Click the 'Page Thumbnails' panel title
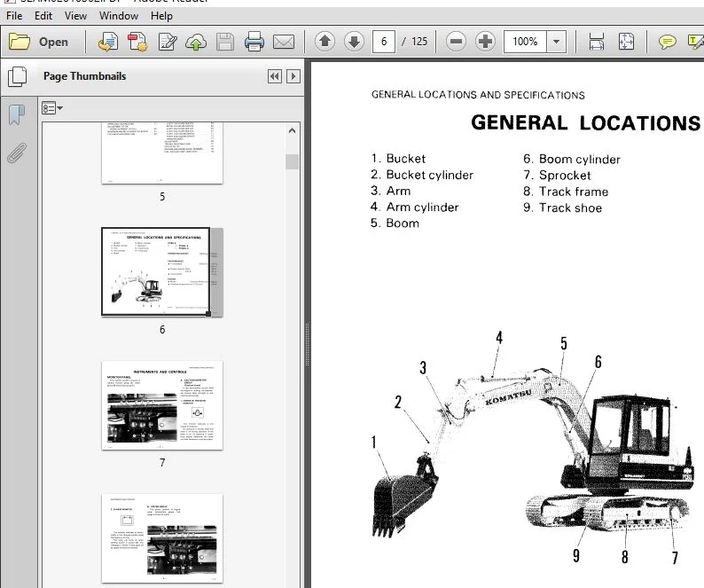704x588 pixels. click(x=84, y=76)
